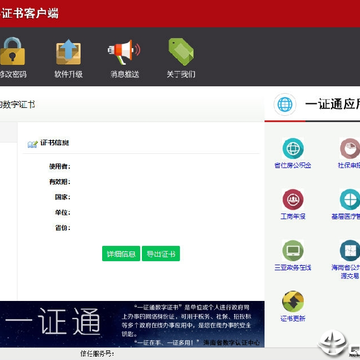The height and width of the screenshot is (360, 360).
Task: Open the 省住房公积金 teal globe icon
Action: coord(293,148)
